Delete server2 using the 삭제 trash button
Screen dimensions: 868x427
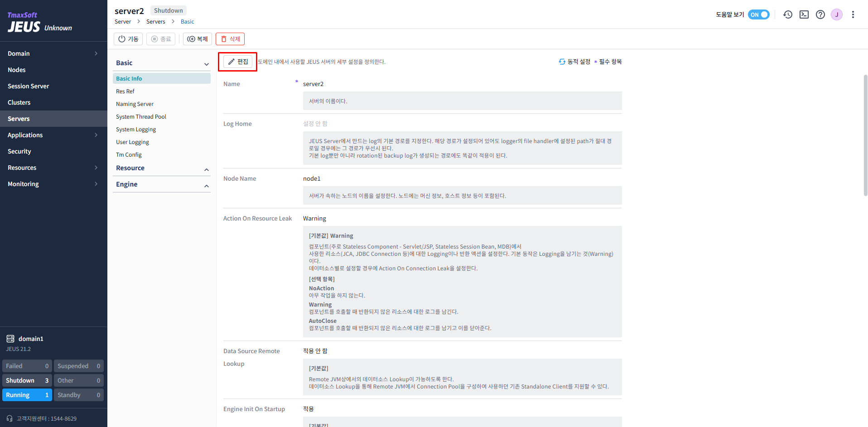[230, 38]
